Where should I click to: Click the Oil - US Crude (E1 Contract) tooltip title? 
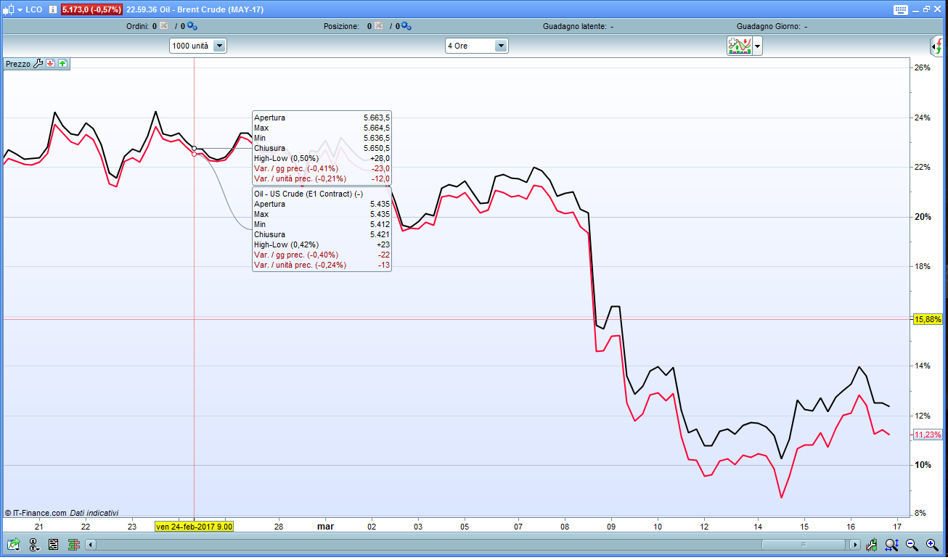pos(308,194)
